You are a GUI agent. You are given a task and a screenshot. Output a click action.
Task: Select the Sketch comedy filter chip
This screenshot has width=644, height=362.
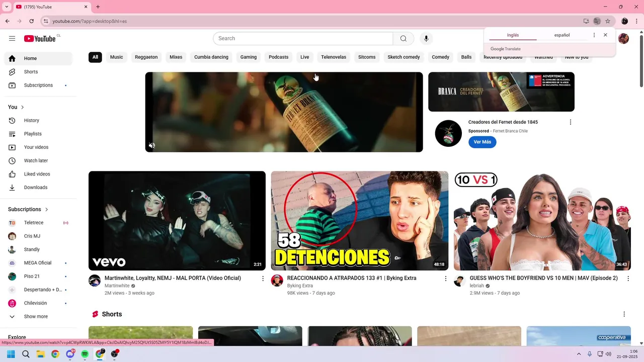(404, 57)
